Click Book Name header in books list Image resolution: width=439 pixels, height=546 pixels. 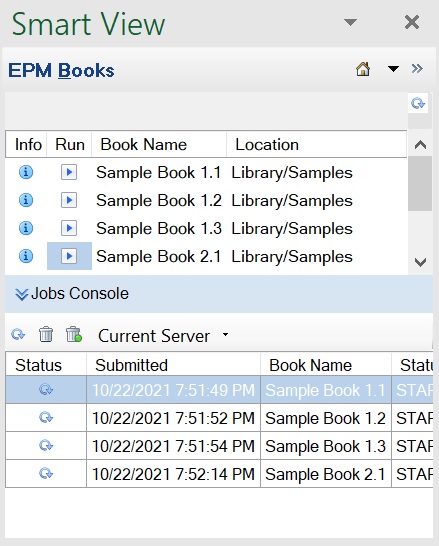[x=159, y=145]
